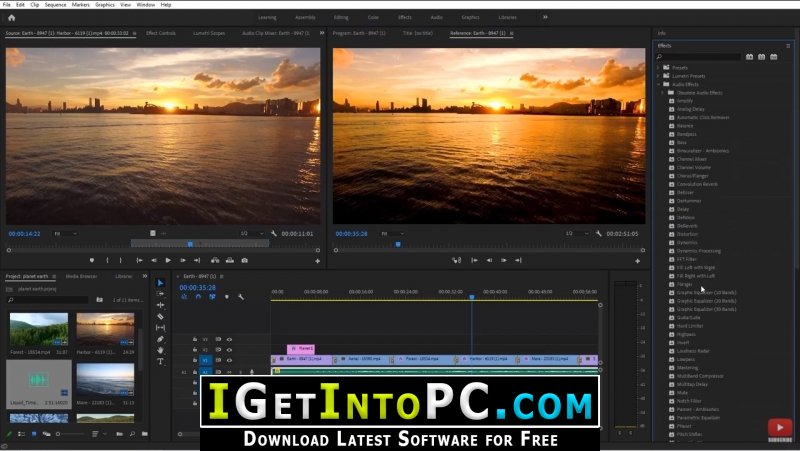This screenshot has width=800, height=451.
Task: Switch to Color workspace
Action: click(373, 17)
